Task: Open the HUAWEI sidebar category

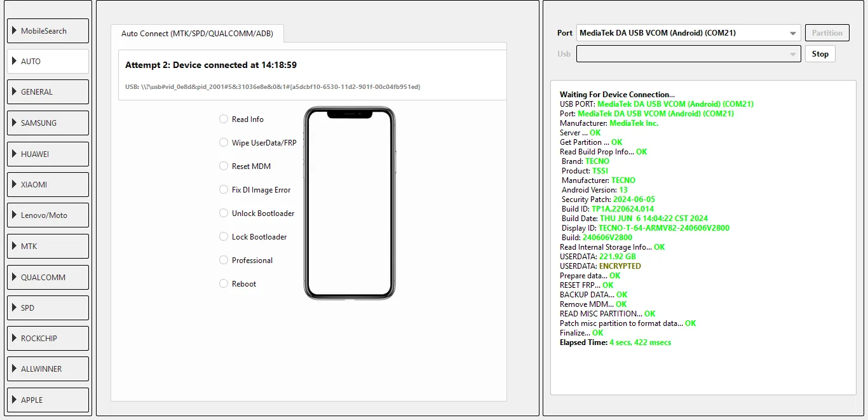Action: tap(48, 154)
